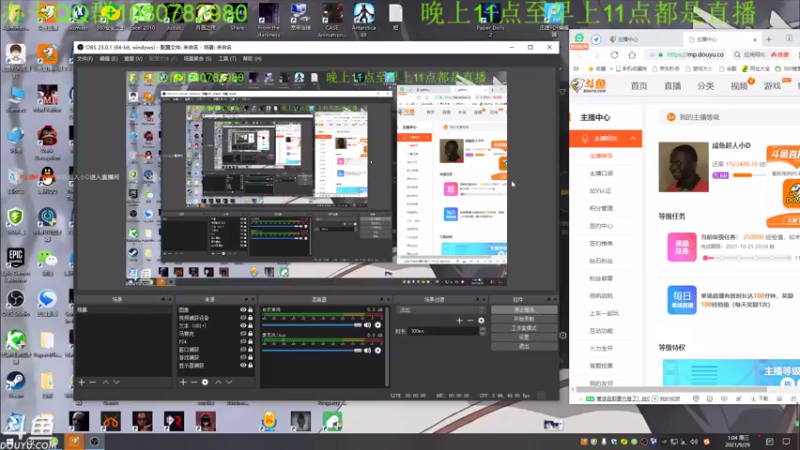Toggle visibility eye of 马赛克 source
The width and height of the screenshot is (800, 450).
click(x=243, y=334)
